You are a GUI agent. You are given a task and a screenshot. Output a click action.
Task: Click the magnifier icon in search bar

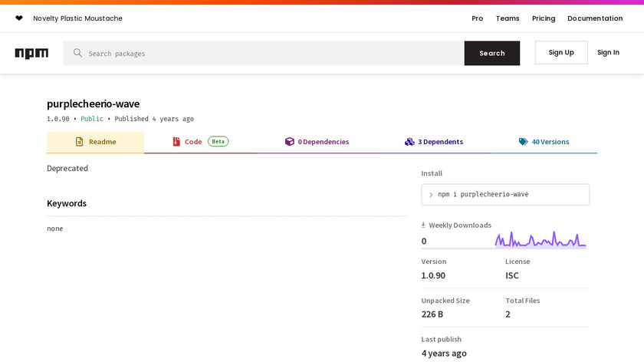[77, 53]
